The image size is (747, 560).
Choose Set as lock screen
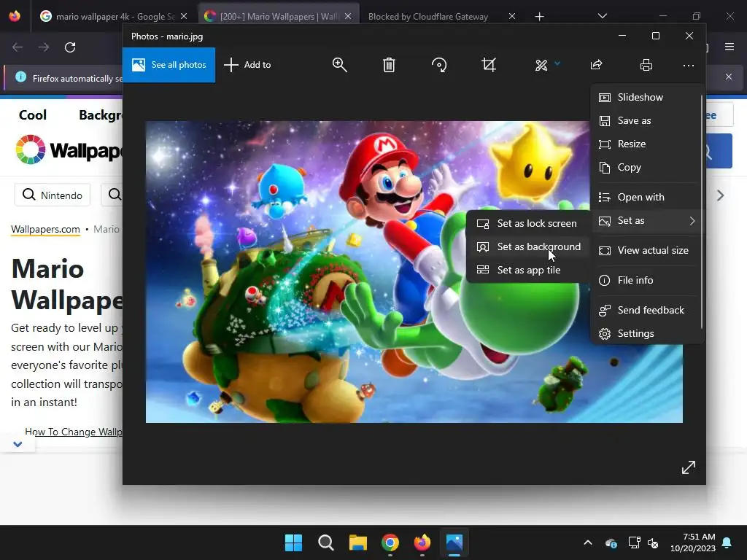coord(528,223)
